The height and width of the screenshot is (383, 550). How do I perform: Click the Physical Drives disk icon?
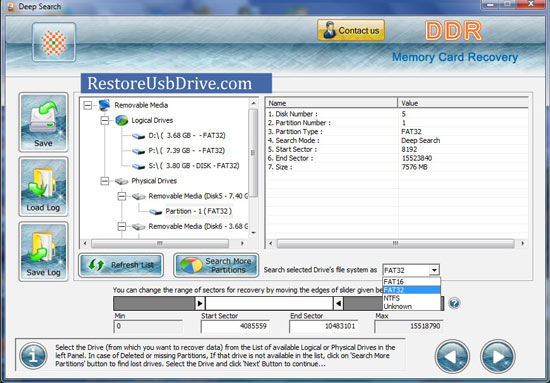[x=121, y=181]
